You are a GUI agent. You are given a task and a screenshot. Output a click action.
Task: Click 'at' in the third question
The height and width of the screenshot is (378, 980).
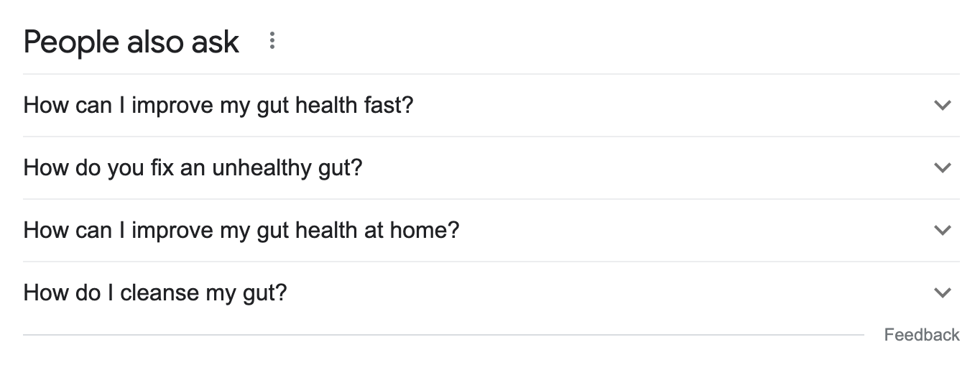(374, 231)
